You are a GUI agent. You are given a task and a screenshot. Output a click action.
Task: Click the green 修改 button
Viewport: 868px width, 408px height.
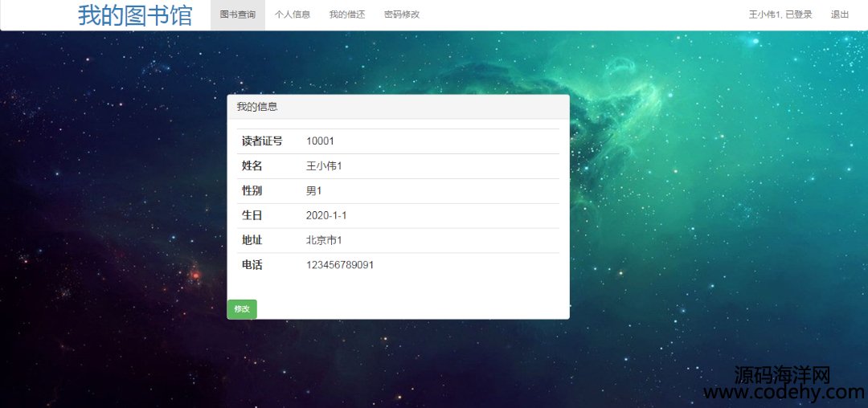(242, 309)
